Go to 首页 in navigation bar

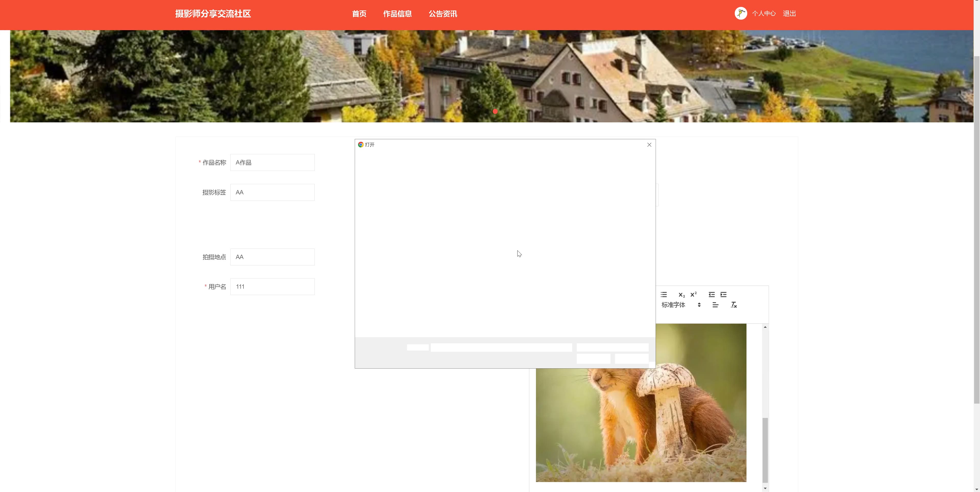pyautogui.click(x=359, y=14)
